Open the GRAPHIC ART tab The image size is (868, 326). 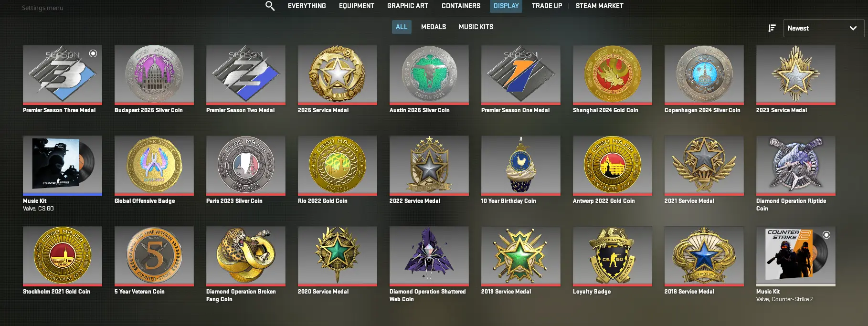407,6
